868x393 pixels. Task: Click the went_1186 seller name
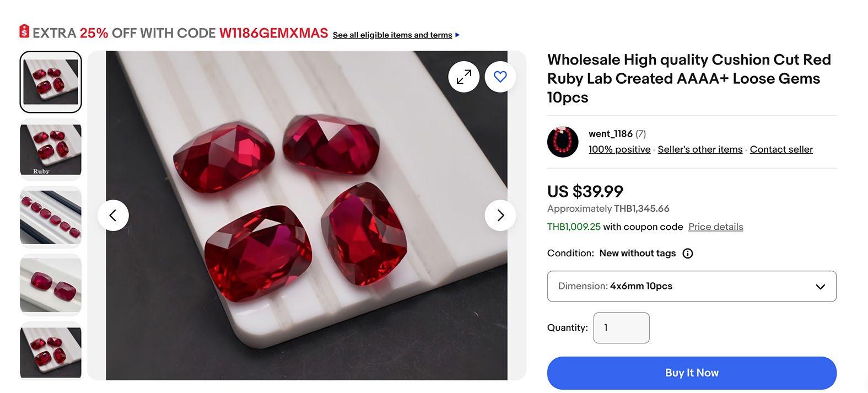610,134
